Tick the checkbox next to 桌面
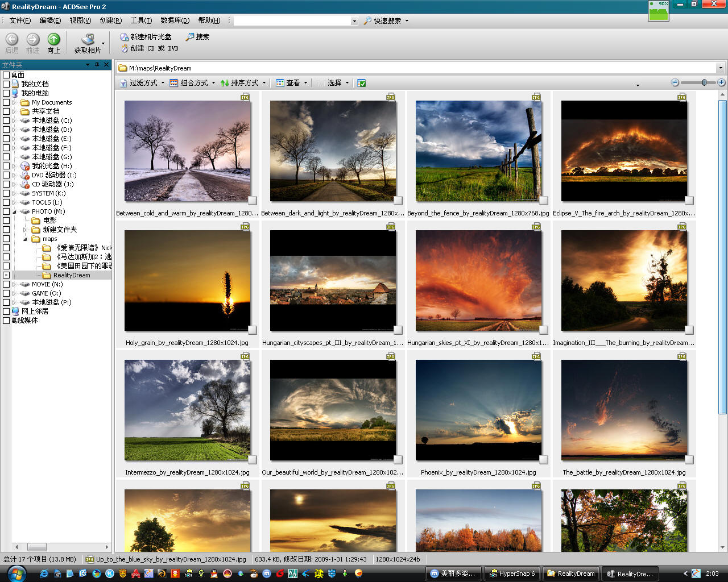This screenshot has height=582, width=728. coord(6,75)
